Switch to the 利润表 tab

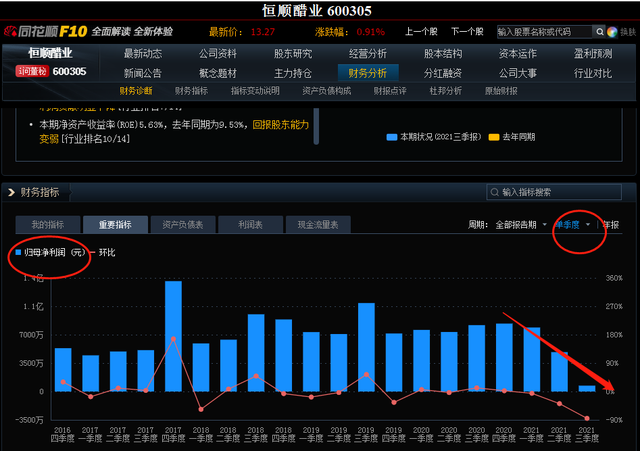(x=250, y=224)
